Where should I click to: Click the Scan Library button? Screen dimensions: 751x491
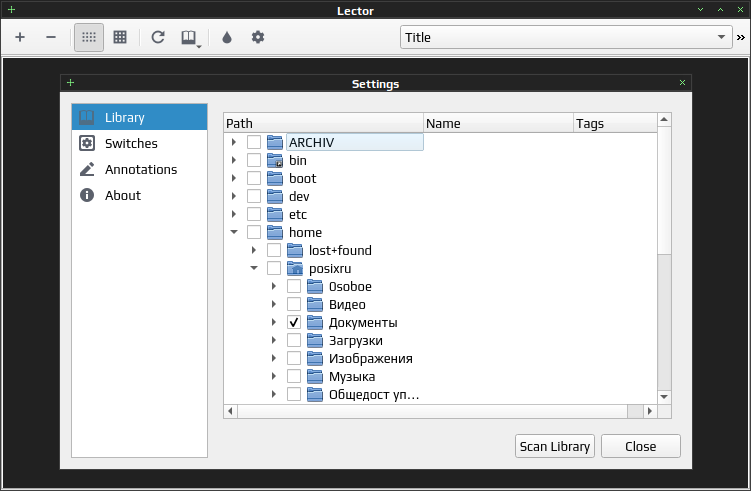pyautogui.click(x=555, y=446)
